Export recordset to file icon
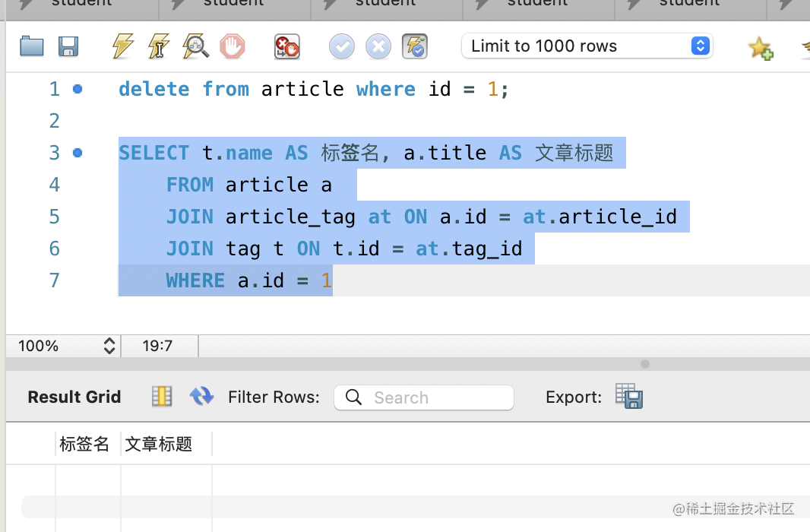 point(629,396)
